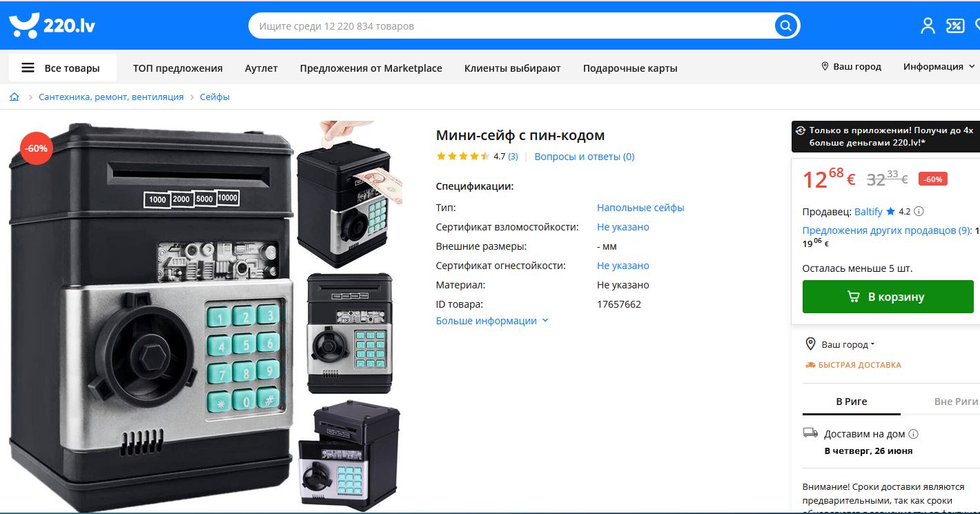Click the seller rating info icon
This screenshot has width=980, height=514.
(x=919, y=212)
